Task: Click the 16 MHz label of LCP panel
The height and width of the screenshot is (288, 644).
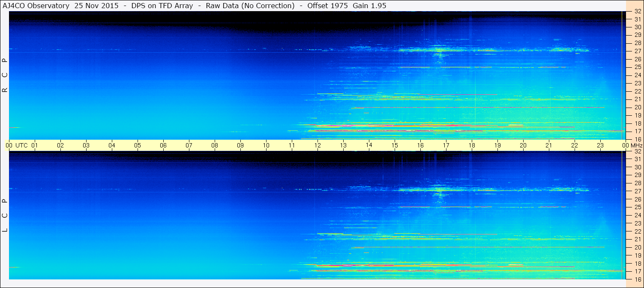Action: (637, 279)
